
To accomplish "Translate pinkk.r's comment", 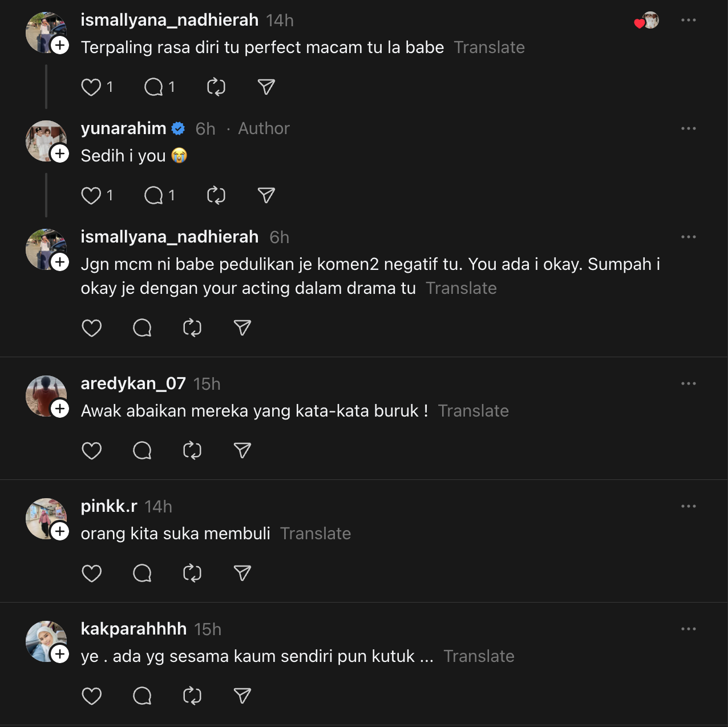I will click(x=316, y=534).
